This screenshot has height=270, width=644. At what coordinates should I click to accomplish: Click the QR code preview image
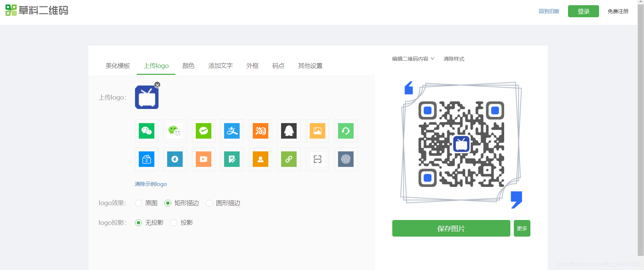(x=461, y=144)
